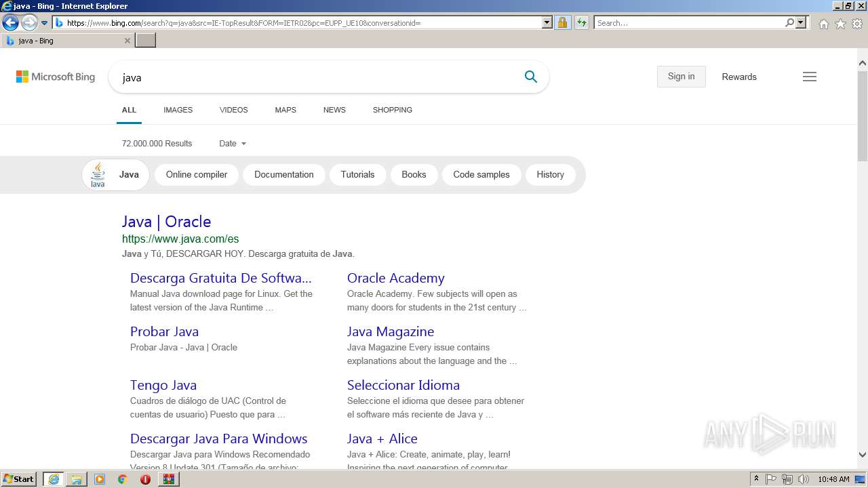Image resolution: width=868 pixels, height=488 pixels.
Task: Select the Code samples chip
Action: [x=481, y=175]
